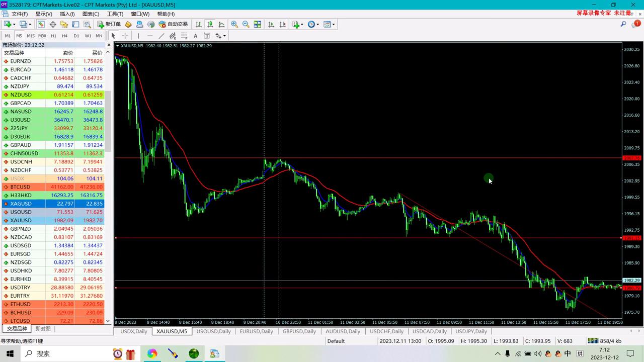The height and width of the screenshot is (362, 644).
Task: Zoom out of the chart
Action: (246, 24)
